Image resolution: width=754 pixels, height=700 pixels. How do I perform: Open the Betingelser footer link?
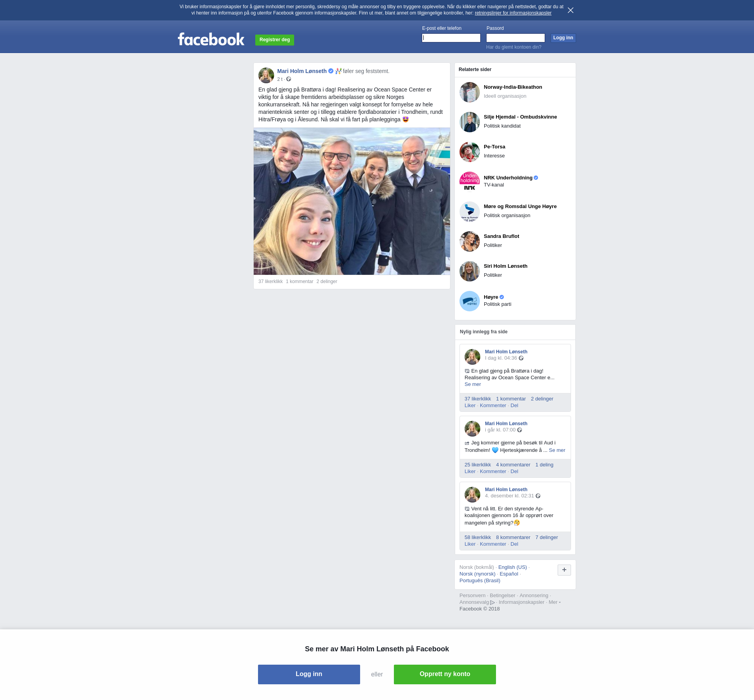(502, 596)
